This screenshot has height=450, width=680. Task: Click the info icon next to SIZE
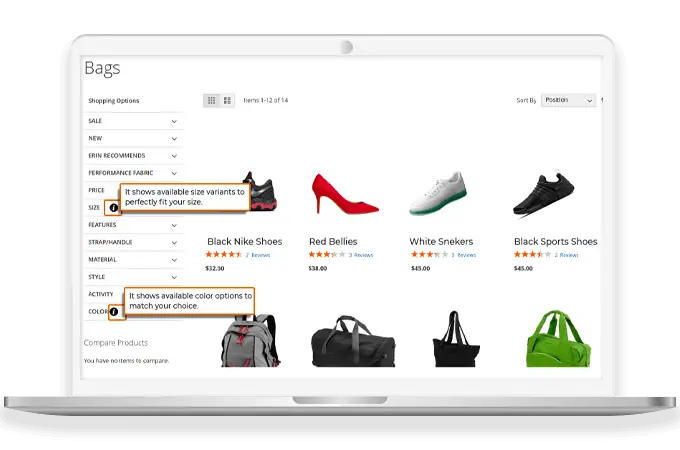pyautogui.click(x=114, y=208)
